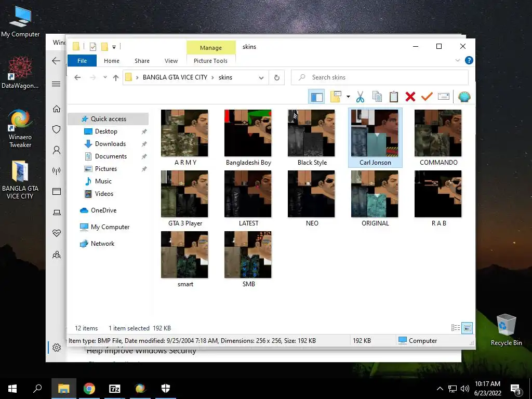Open Virus protection shield icon in Windows Security
The width and height of the screenshot is (532, 399).
coord(56,129)
